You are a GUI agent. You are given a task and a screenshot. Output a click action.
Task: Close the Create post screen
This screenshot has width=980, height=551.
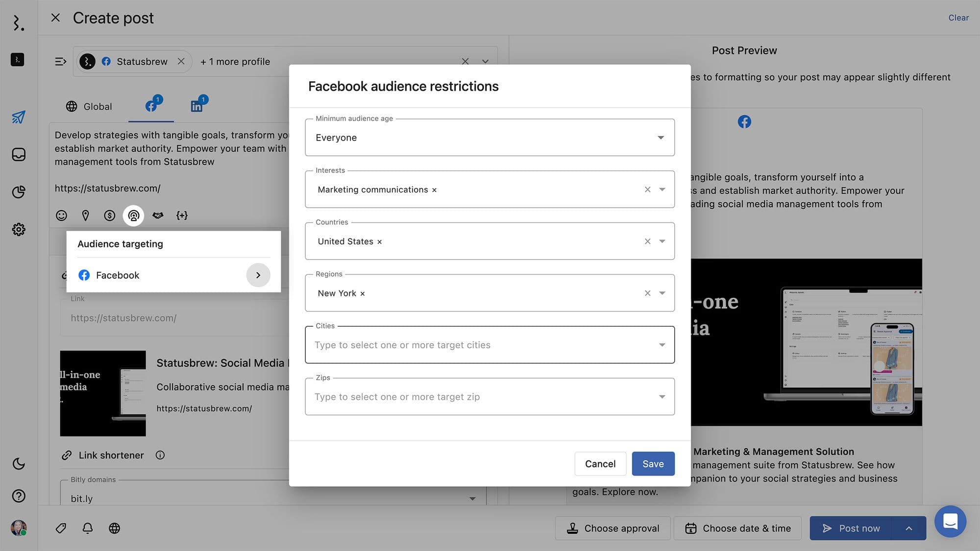(55, 18)
